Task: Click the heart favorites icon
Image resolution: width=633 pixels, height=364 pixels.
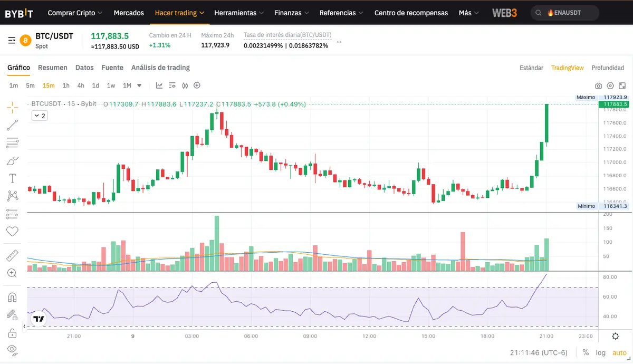Action: click(12, 231)
